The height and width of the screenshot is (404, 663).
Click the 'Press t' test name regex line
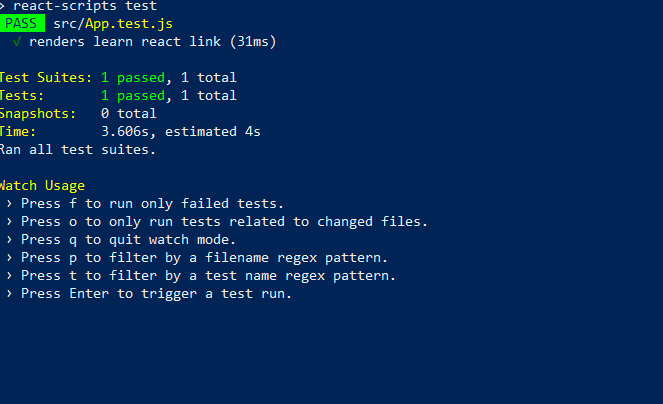(x=208, y=275)
